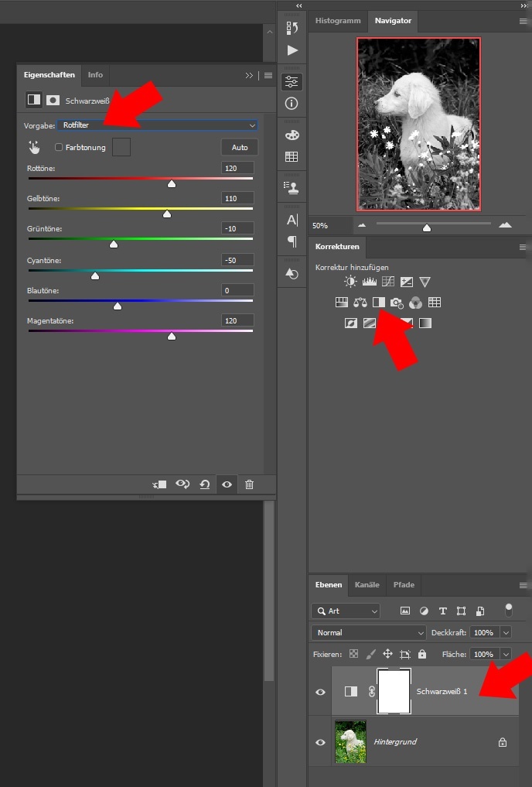
Task: Click the play actions icon in side strip
Action: tap(292, 50)
